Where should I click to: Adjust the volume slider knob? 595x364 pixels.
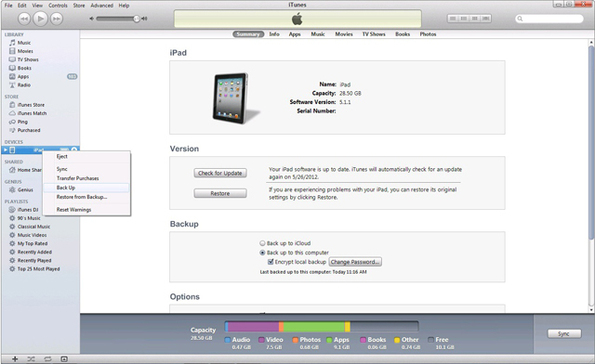(x=137, y=19)
